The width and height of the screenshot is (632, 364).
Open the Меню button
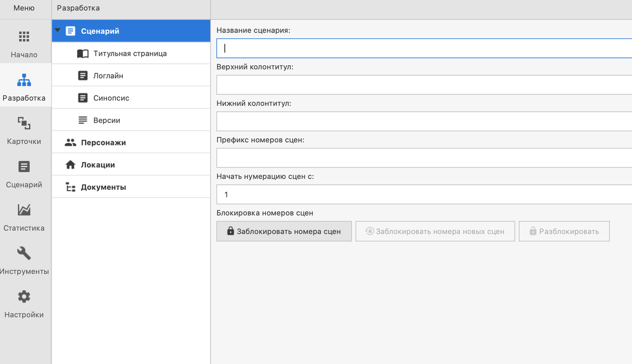24,8
